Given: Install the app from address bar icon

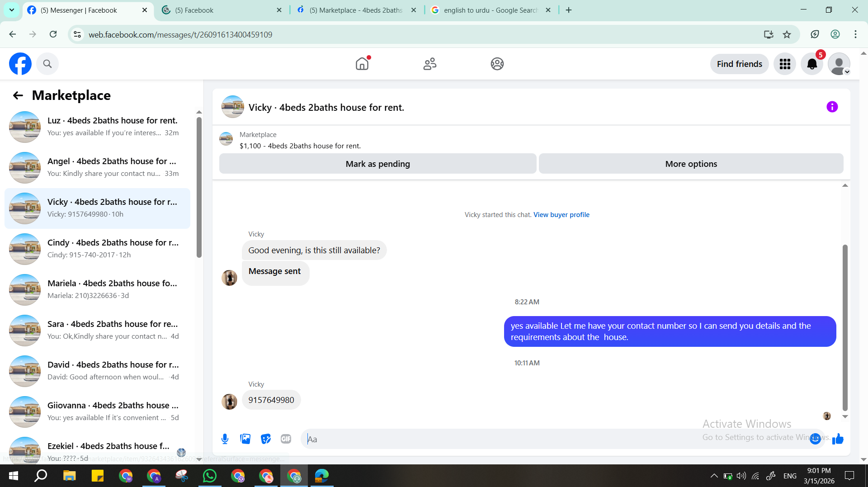Looking at the screenshot, I should [x=769, y=34].
